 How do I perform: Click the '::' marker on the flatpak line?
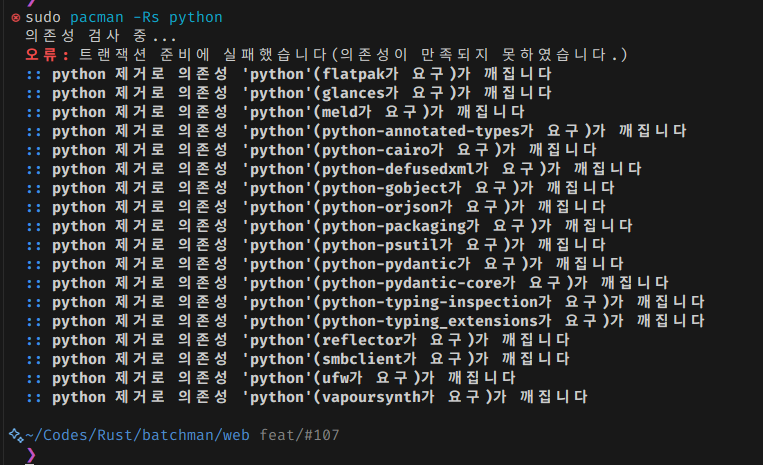[x=34, y=74]
